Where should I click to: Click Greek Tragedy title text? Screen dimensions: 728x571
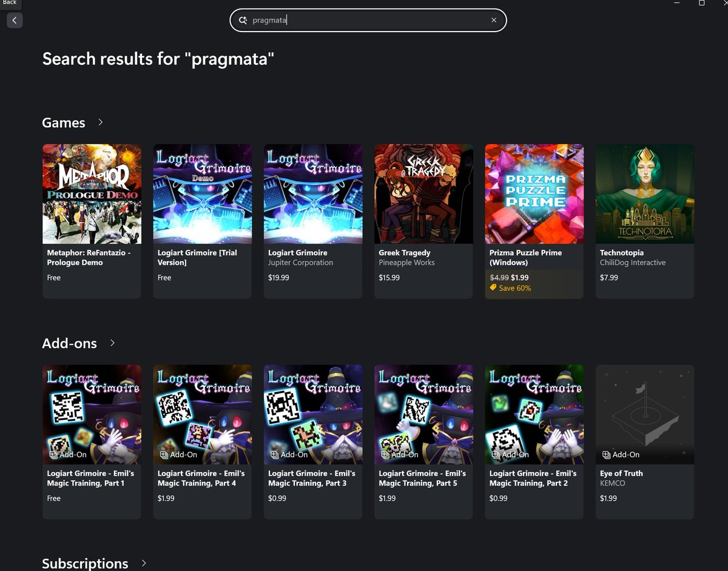[x=405, y=253]
